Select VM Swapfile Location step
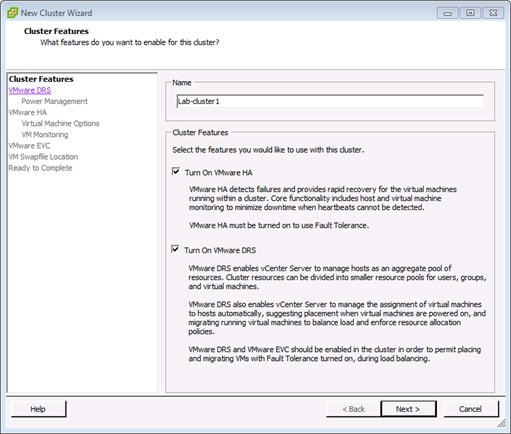This screenshot has height=434, width=511. tap(43, 157)
